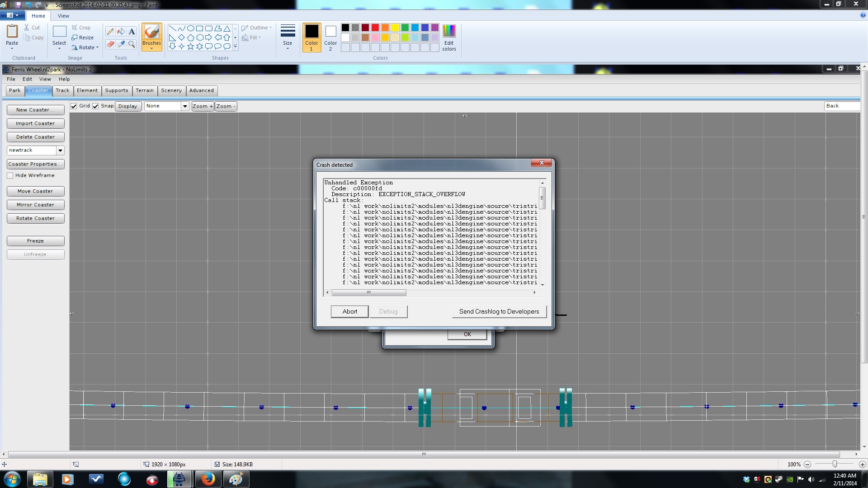
Task: Select the Pencil tool
Action: pos(110,31)
